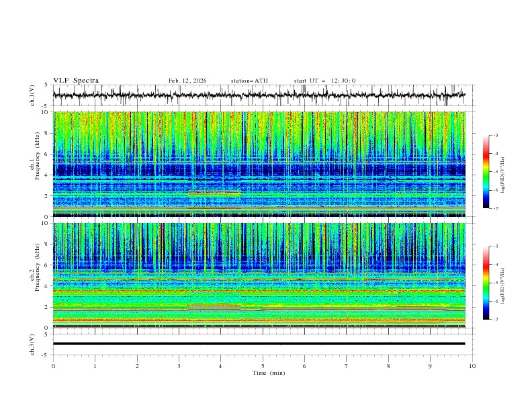Click the 0 minute tick on time axis
The width and height of the screenshot is (532, 411).
(x=53, y=366)
